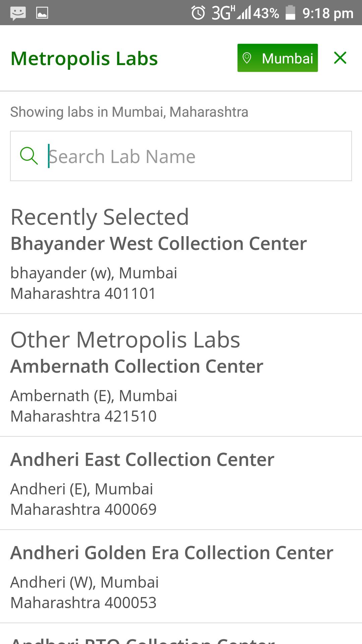Tap the alarm clock status icon
Viewport: 362px width, 644px height.
(x=198, y=13)
